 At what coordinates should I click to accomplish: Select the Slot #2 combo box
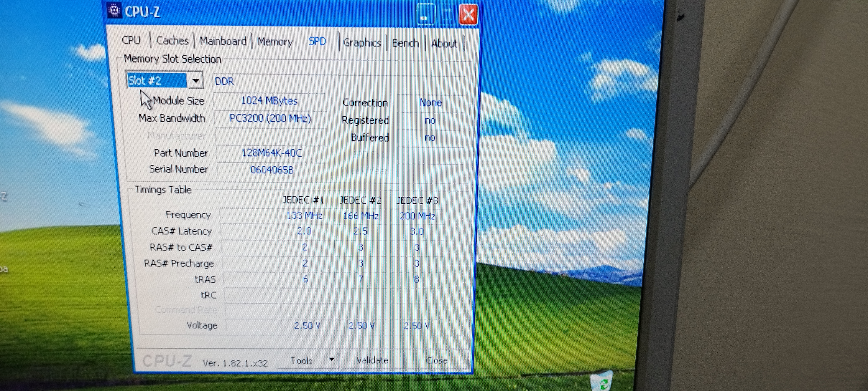[x=157, y=81]
